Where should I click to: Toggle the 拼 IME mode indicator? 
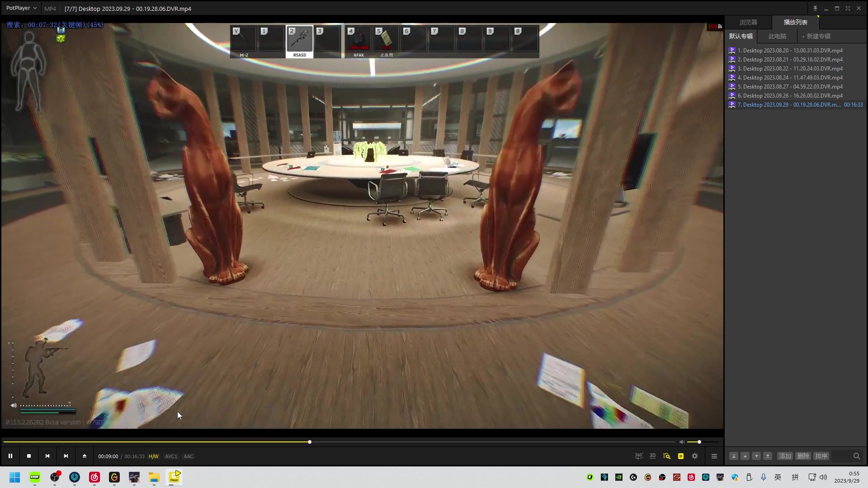(795, 477)
